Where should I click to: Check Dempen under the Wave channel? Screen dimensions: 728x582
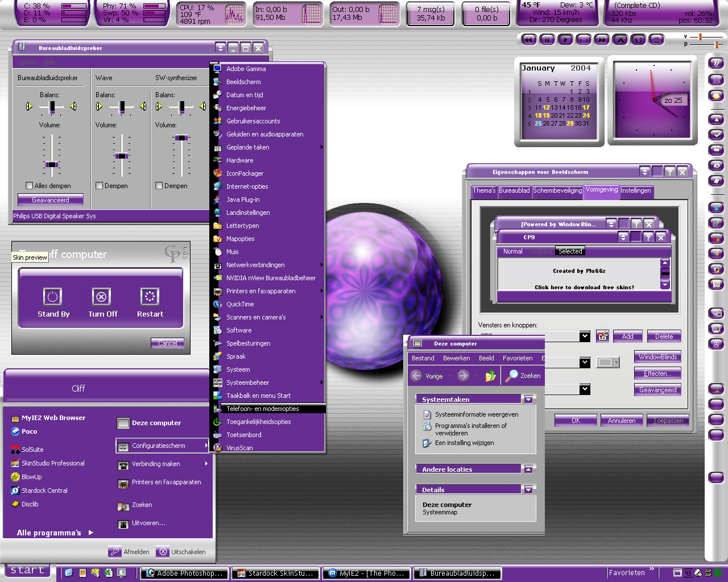click(x=100, y=186)
